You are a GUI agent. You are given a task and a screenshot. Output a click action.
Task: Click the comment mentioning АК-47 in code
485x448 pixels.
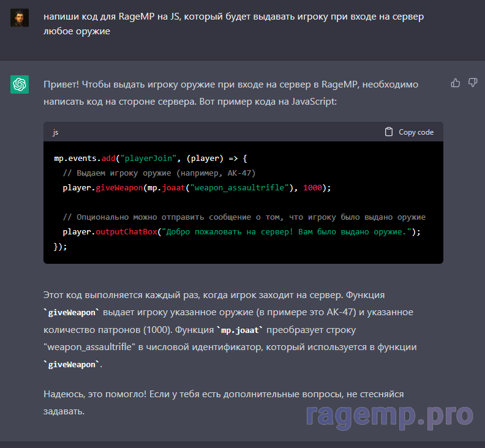159,173
